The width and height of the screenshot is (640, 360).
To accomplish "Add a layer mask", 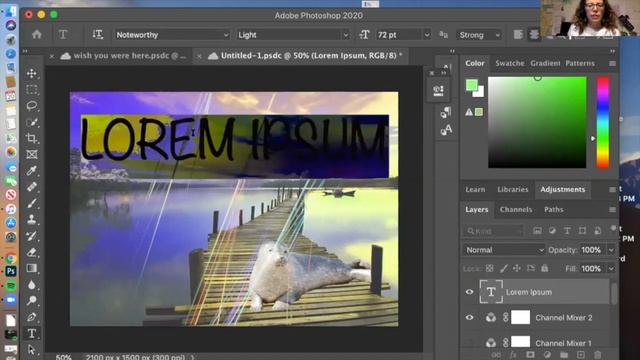I will pyautogui.click(x=530, y=355).
